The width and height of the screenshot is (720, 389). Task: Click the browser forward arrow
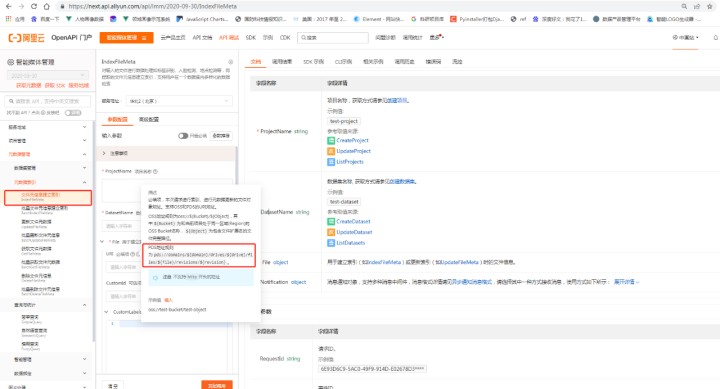(21, 6)
